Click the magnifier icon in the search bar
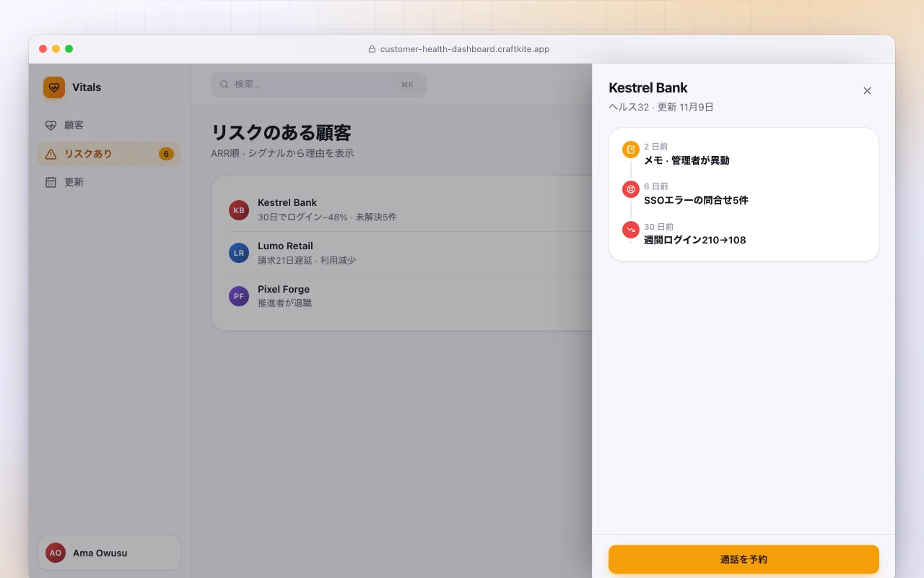The height and width of the screenshot is (578, 924). point(224,85)
